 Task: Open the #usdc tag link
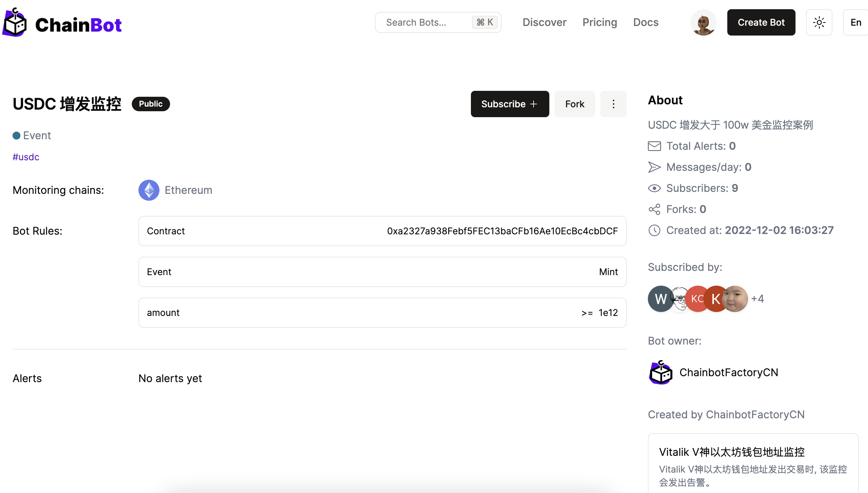(26, 157)
